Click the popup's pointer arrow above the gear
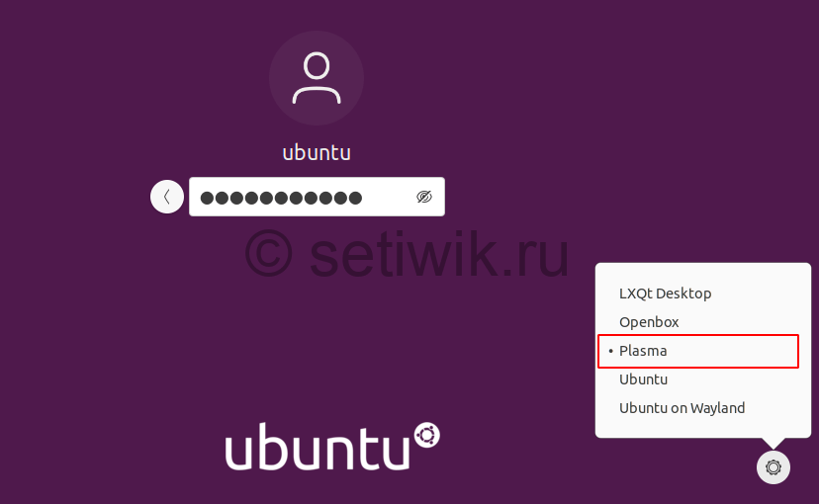819x504 pixels. [x=773, y=443]
